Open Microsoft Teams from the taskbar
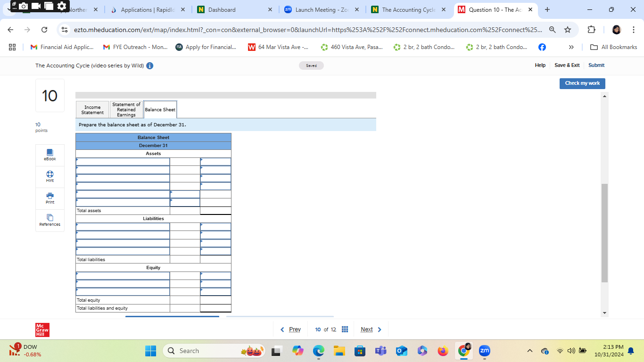644x362 pixels. (380, 351)
